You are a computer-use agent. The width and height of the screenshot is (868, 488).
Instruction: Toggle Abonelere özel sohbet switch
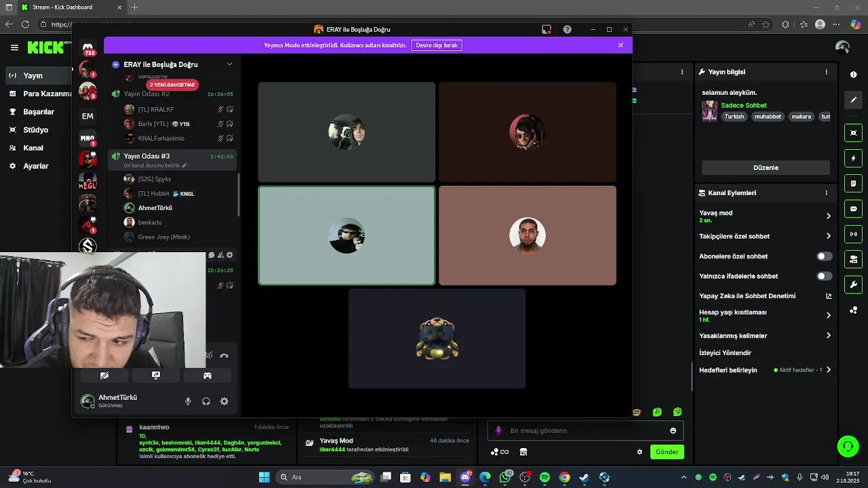click(x=824, y=256)
